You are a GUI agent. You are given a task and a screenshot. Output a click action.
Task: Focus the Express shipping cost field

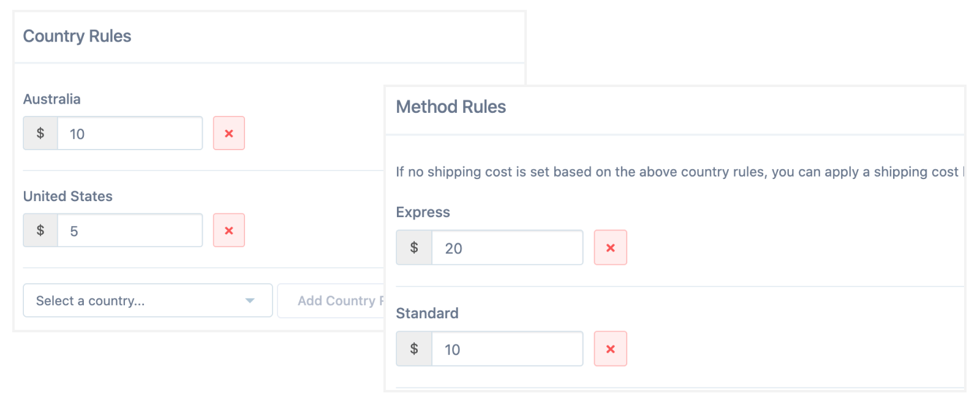coord(507,248)
